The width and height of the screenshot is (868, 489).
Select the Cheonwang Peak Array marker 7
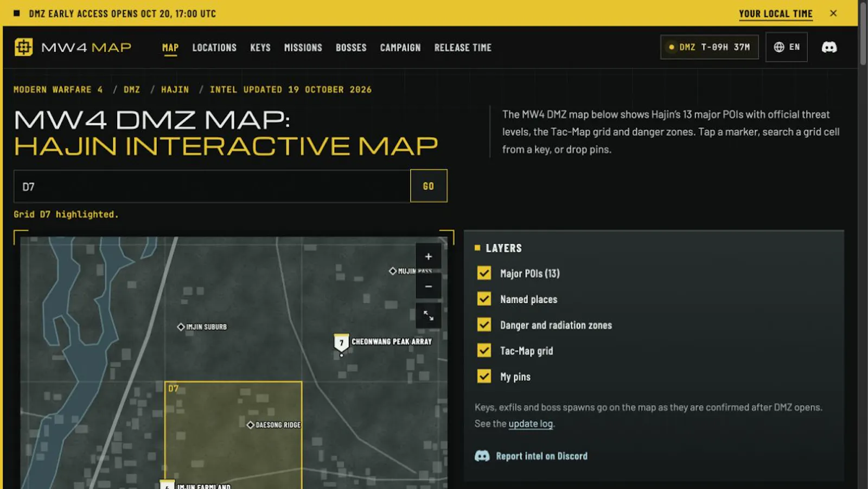[x=341, y=343]
